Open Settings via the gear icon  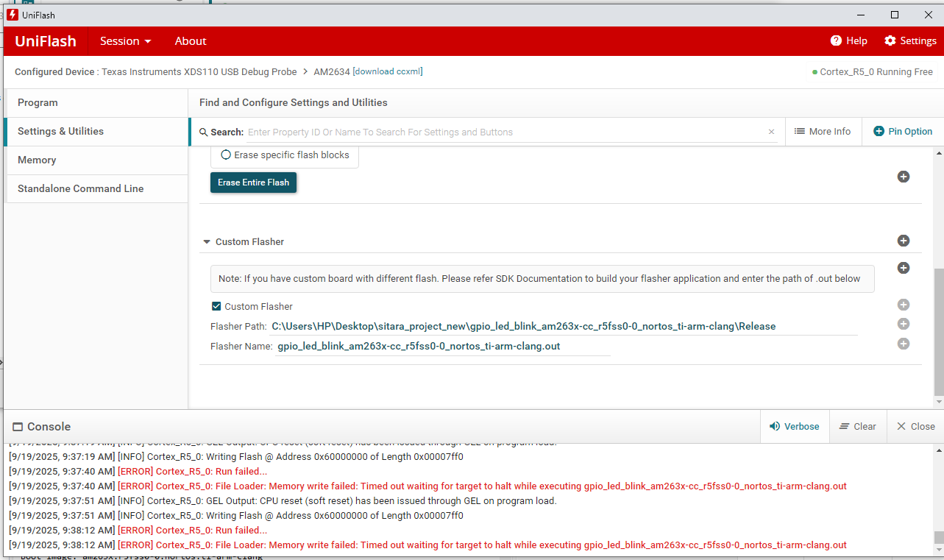(x=890, y=40)
